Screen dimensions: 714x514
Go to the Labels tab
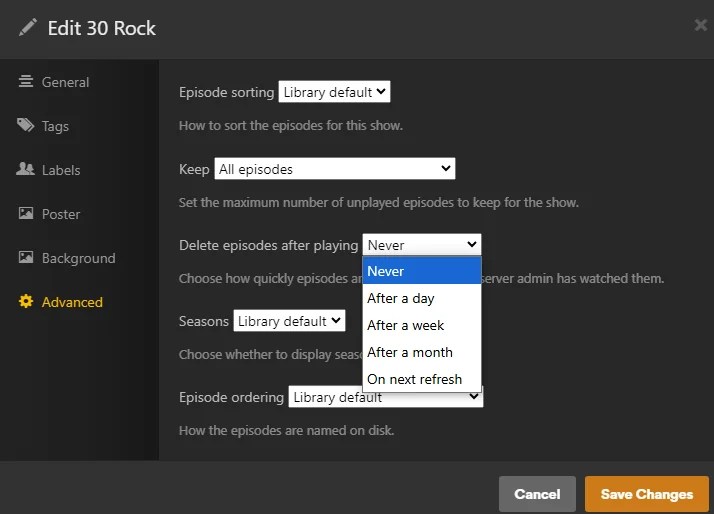click(61, 170)
